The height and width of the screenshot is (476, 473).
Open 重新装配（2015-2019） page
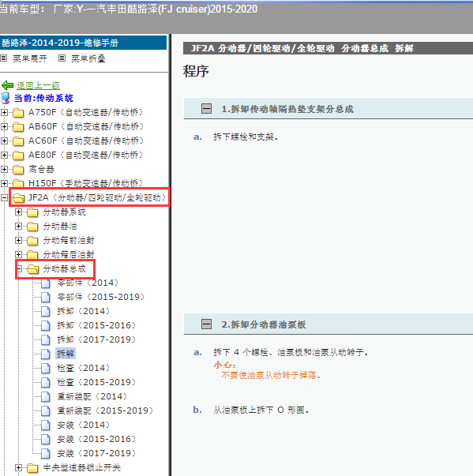[105, 410]
